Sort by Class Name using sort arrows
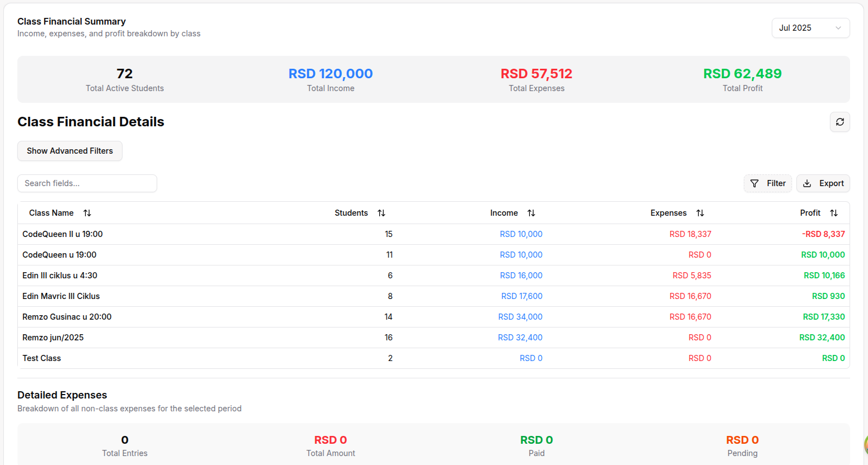This screenshot has width=868, height=465. [87, 213]
